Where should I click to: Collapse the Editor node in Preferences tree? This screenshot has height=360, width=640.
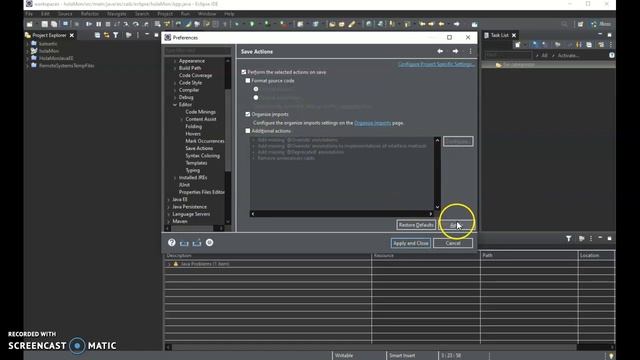click(x=175, y=105)
